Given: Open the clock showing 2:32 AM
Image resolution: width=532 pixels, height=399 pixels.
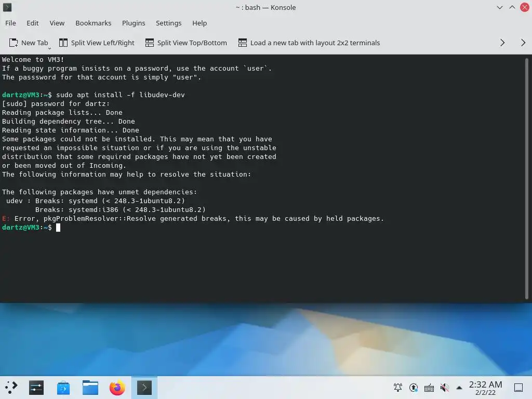Looking at the screenshot, I should click(x=485, y=388).
